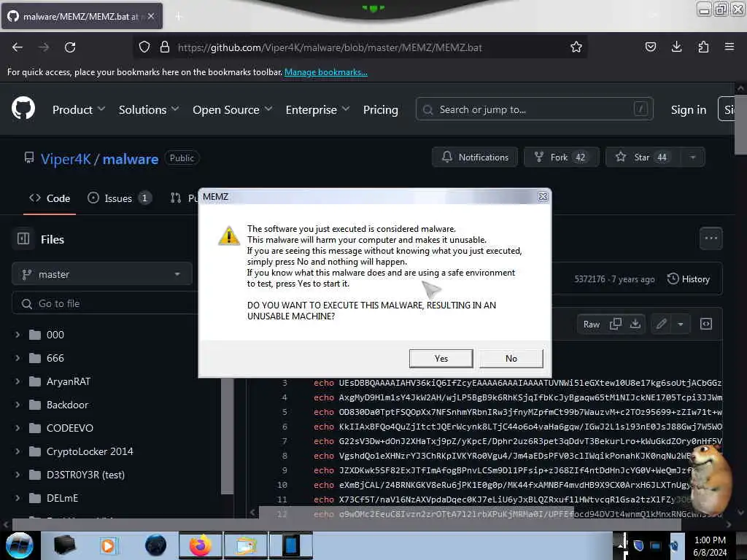Go to the Pricing page
The width and height of the screenshot is (747, 560).
[x=380, y=109]
